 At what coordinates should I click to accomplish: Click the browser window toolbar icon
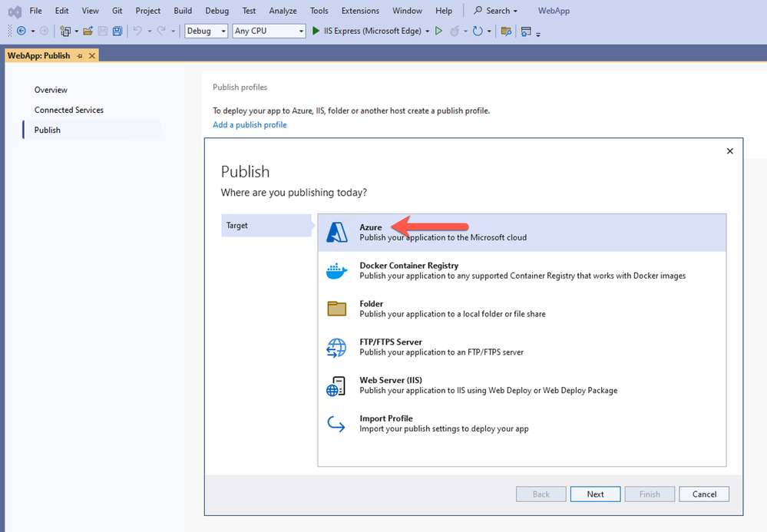tap(526, 31)
